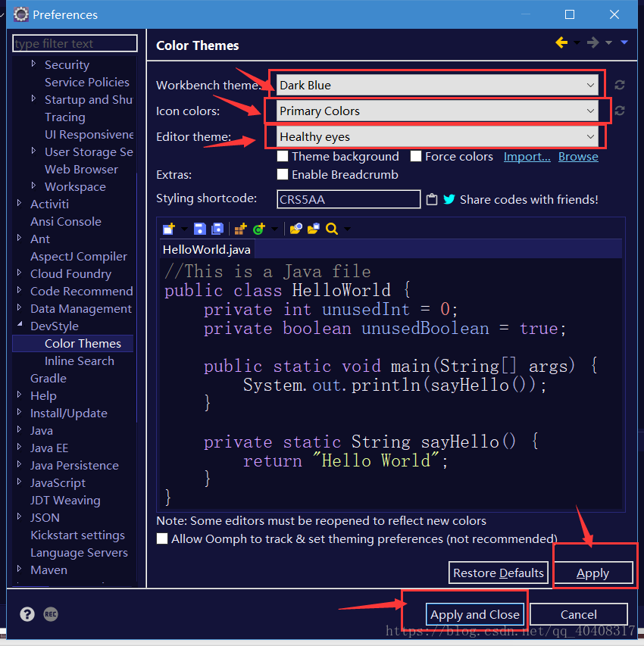The width and height of the screenshot is (644, 646).
Task: Expand the Java tree node
Action: pos(20,429)
